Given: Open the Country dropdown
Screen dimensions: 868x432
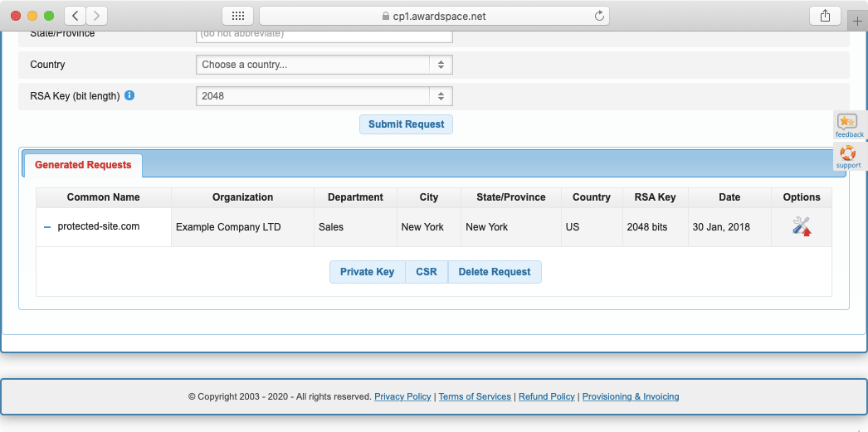Looking at the screenshot, I should tap(324, 65).
